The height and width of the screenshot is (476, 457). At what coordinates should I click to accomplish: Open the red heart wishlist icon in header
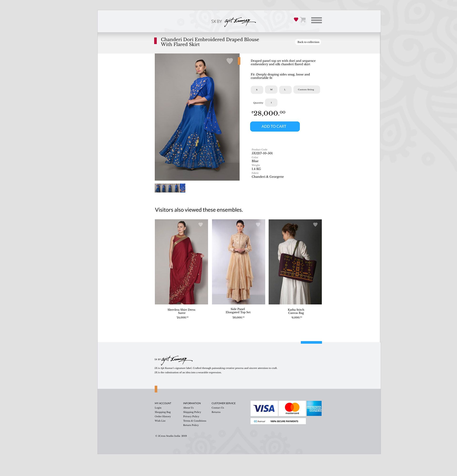(296, 20)
